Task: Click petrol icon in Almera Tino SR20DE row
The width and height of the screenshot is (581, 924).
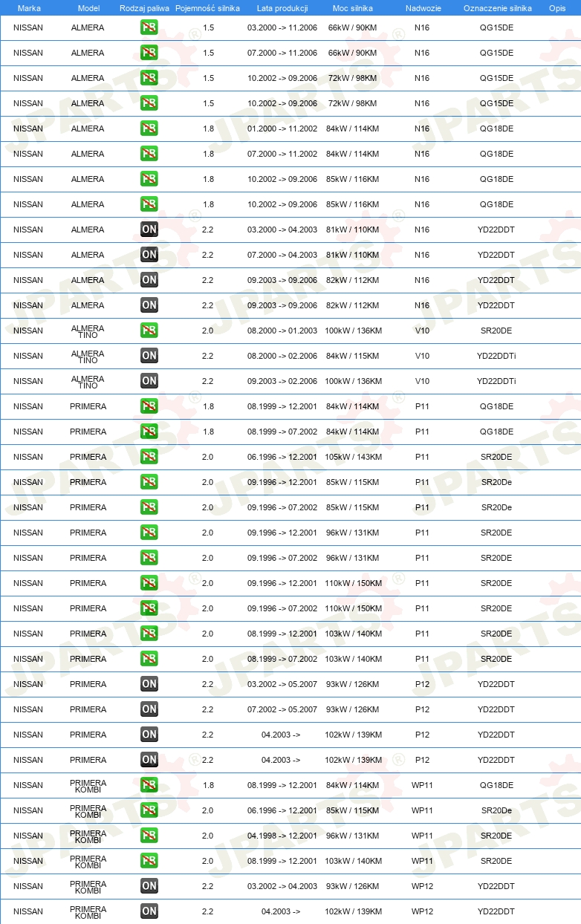Action: [x=149, y=331]
